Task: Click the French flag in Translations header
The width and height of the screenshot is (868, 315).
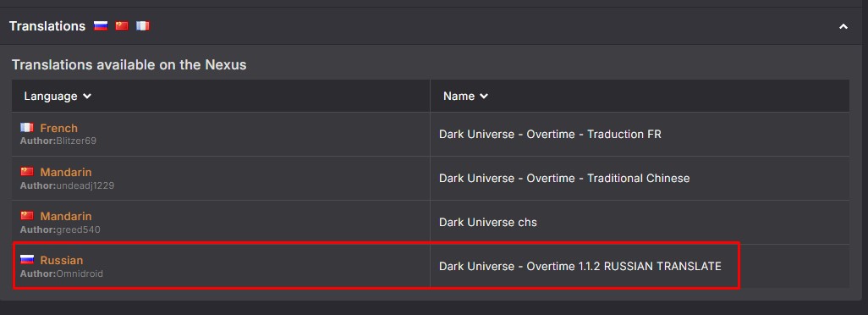Action: tap(143, 25)
